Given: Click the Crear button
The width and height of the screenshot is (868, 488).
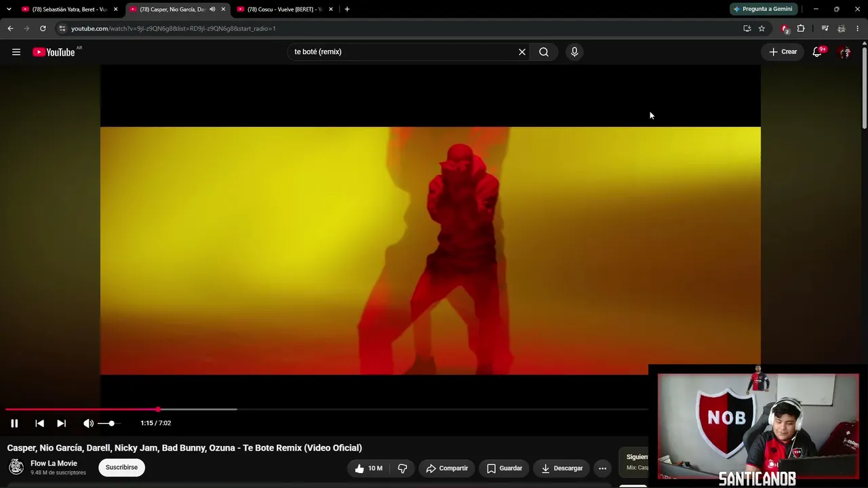Looking at the screenshot, I should coord(783,52).
